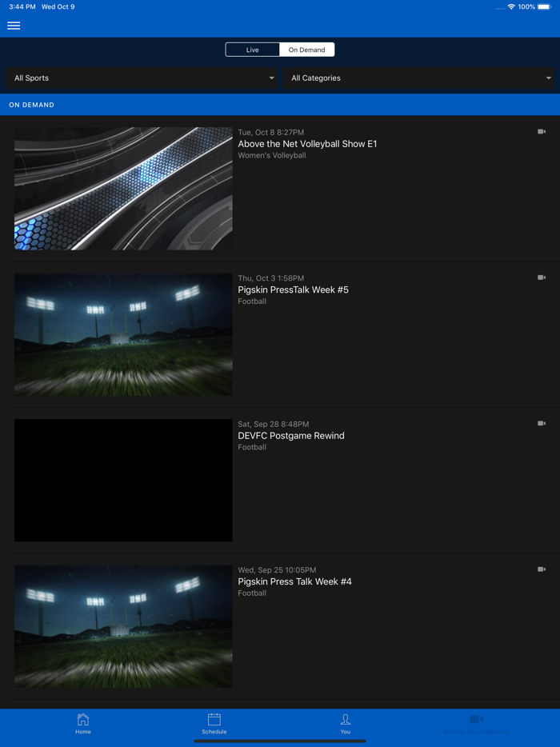Switch to the Live tab
The height and width of the screenshot is (747, 560).
tap(253, 50)
